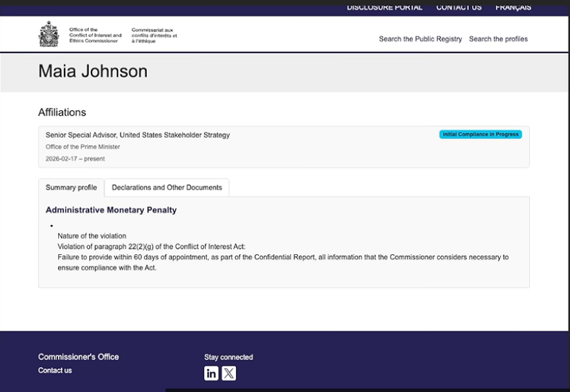Open Search the Public Registry

coord(420,39)
